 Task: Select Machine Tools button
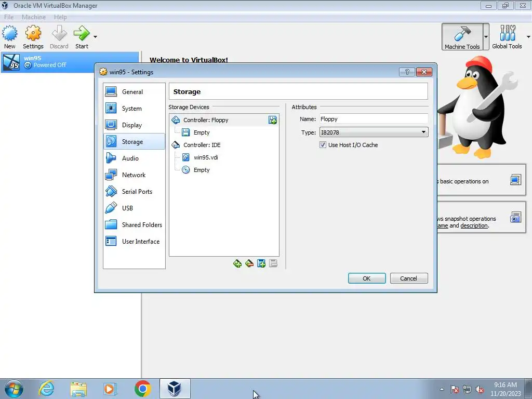(462, 37)
